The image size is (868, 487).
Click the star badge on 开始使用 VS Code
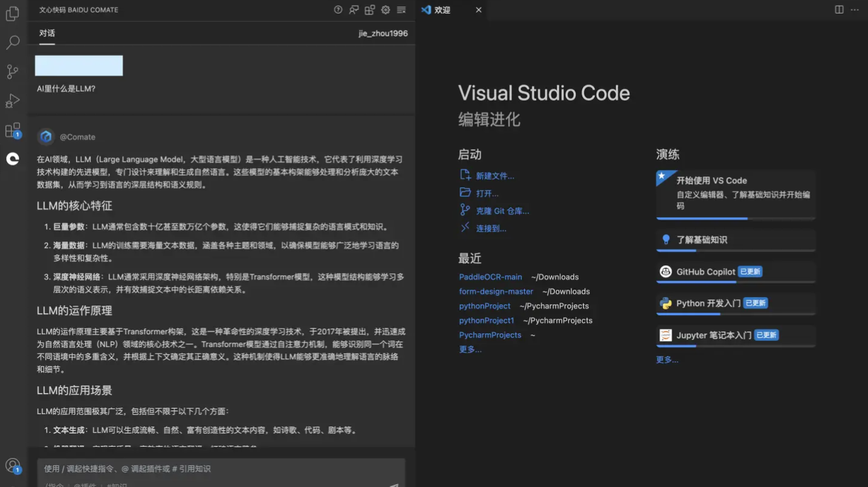point(662,177)
